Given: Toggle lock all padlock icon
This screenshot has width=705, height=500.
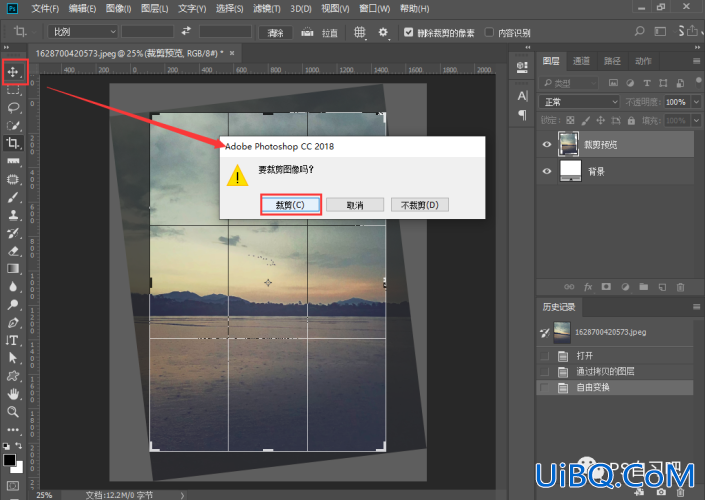Looking at the screenshot, I should tap(631, 121).
